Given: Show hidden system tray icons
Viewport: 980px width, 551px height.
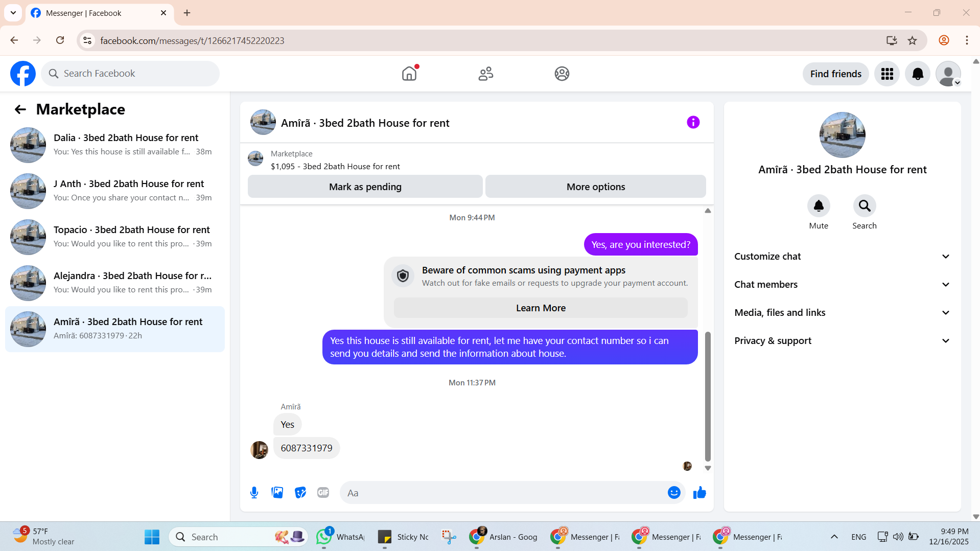Looking at the screenshot, I should point(834,537).
